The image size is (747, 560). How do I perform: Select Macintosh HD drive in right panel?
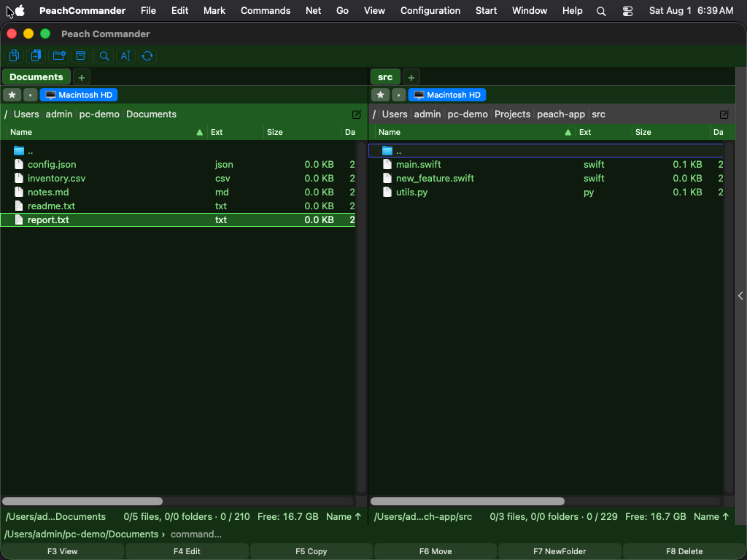447,95
